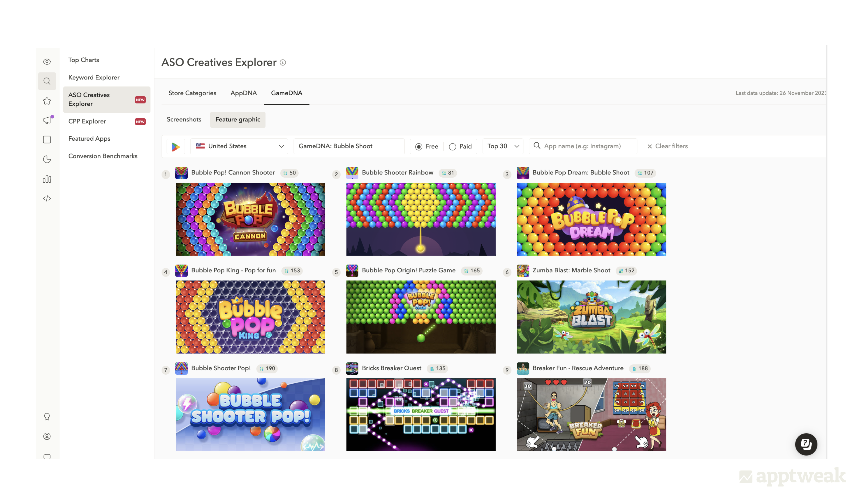864x504 pixels.
Task: Switch to the Store Categories tab
Action: coord(192,93)
